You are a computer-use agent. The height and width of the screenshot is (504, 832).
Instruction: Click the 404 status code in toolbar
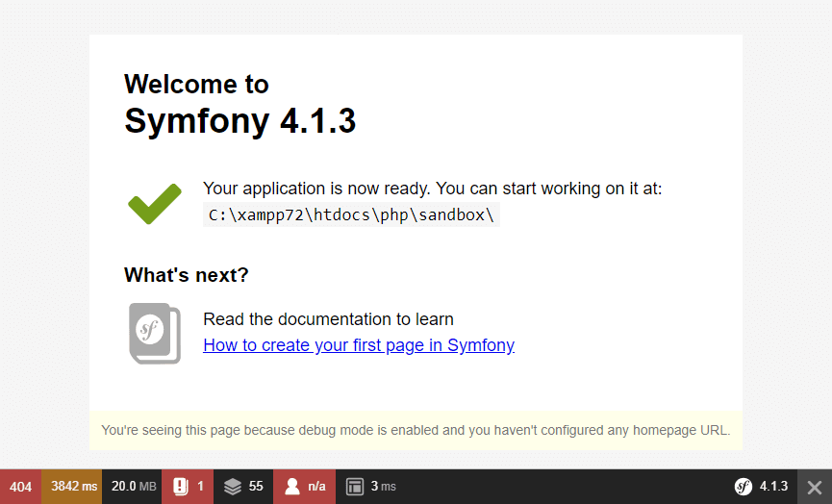point(21,487)
